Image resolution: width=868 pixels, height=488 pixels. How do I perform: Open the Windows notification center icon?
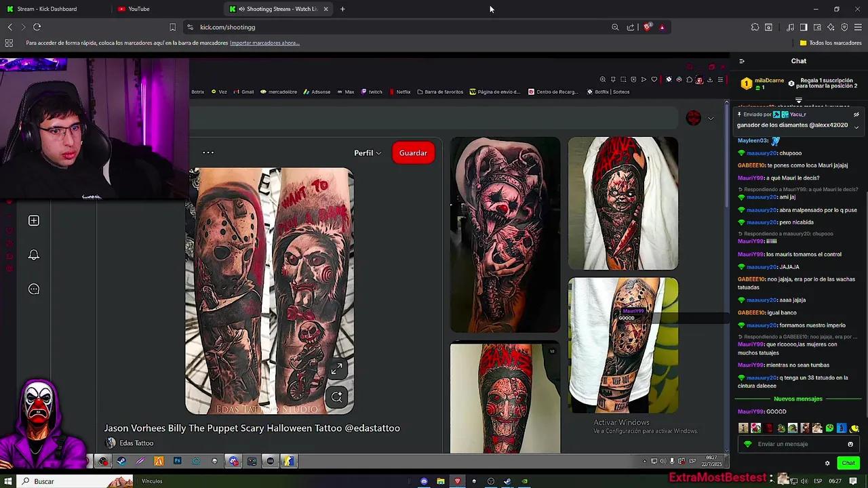click(x=854, y=481)
